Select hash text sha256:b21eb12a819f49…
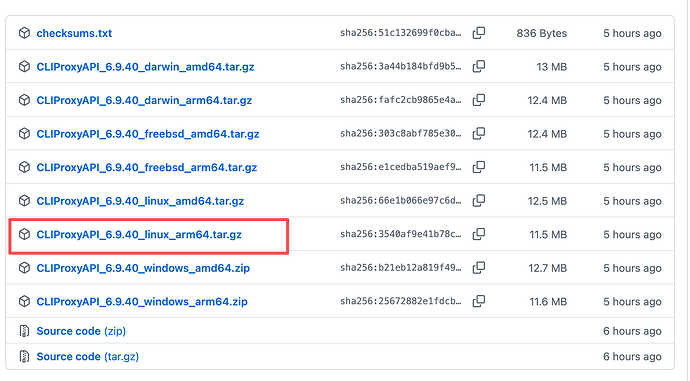Image resolution: width=690 pixels, height=381 pixels. [401, 268]
